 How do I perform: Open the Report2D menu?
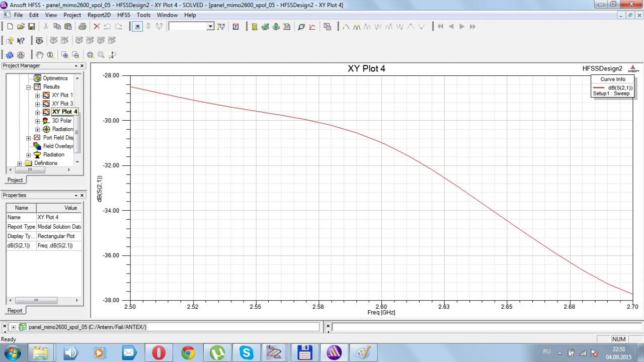pos(99,15)
